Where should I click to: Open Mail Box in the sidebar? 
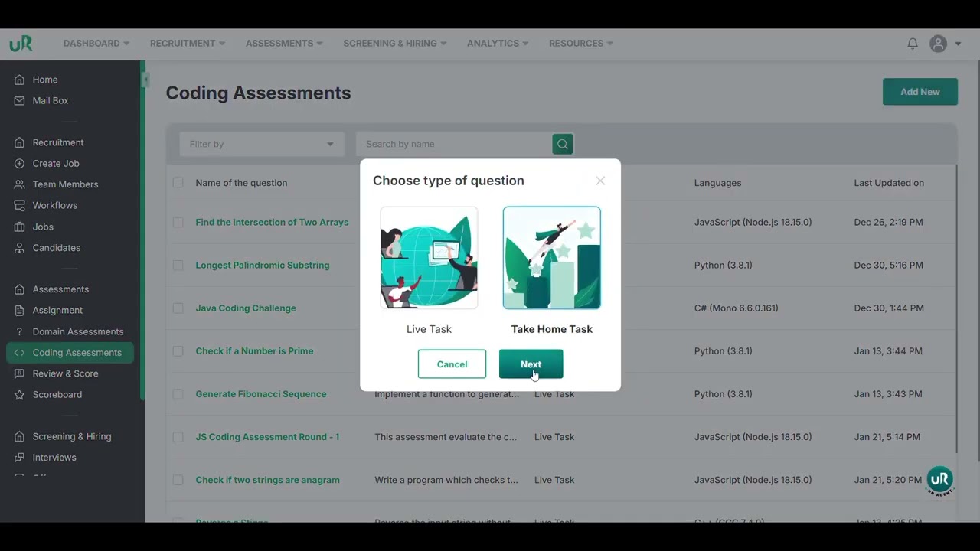click(x=51, y=100)
